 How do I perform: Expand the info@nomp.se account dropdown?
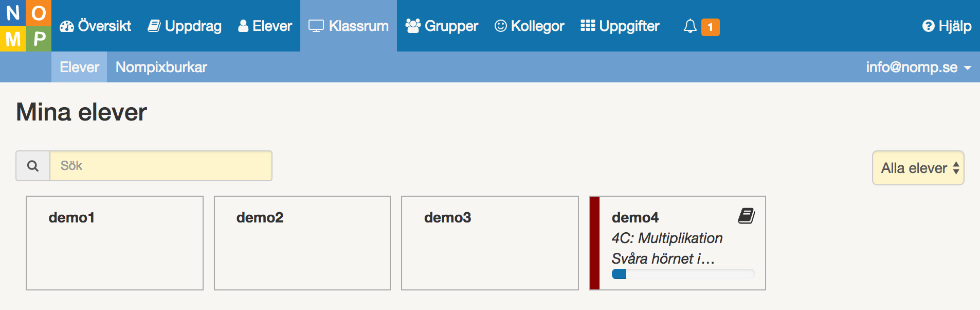coord(918,67)
